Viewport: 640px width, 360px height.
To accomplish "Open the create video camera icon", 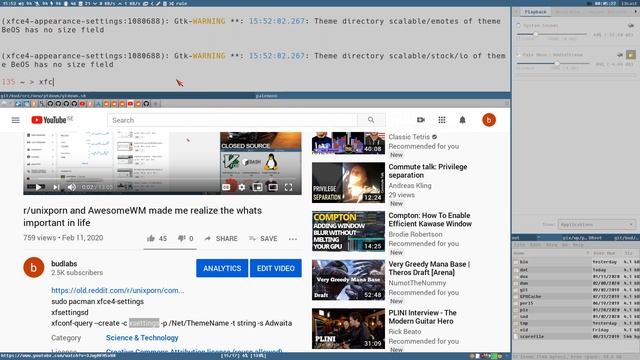I will [x=421, y=120].
